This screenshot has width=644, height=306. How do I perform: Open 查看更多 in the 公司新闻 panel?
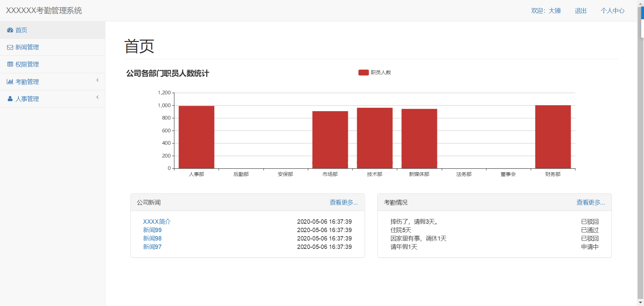pos(343,202)
